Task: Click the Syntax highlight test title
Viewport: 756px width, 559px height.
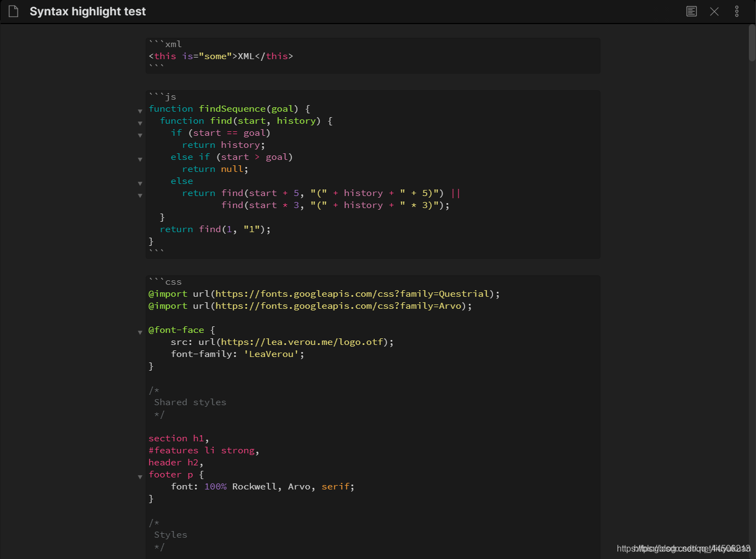Action: (x=88, y=11)
